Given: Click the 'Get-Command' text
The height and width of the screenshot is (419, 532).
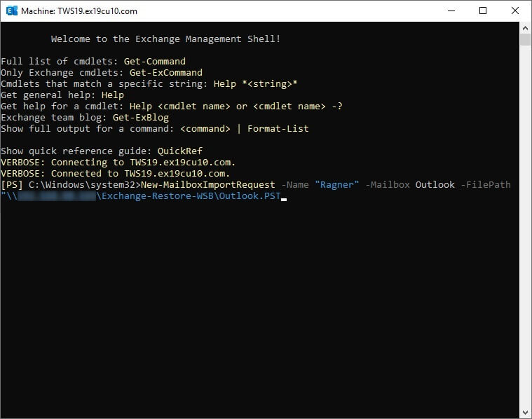Looking at the screenshot, I should coord(155,62).
